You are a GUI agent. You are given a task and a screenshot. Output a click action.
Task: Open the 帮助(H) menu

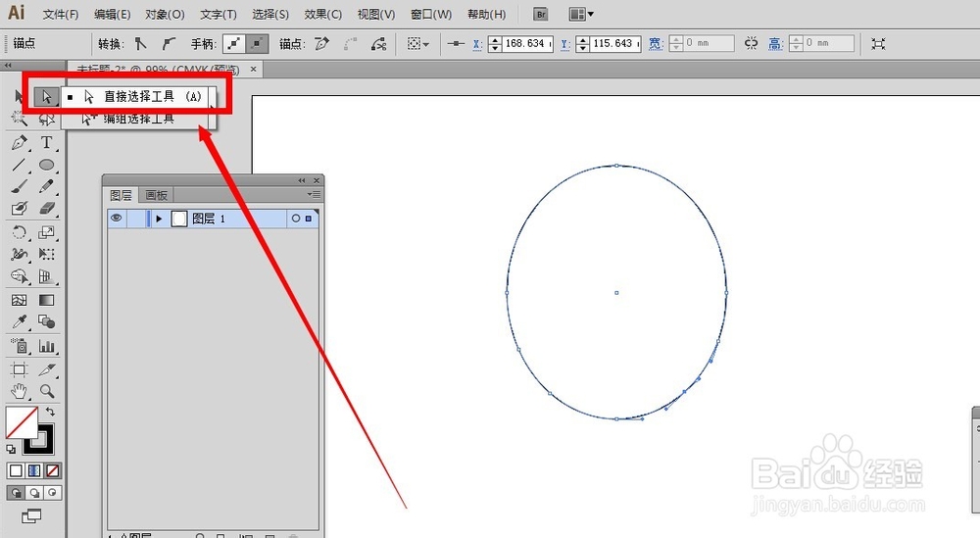pos(487,15)
